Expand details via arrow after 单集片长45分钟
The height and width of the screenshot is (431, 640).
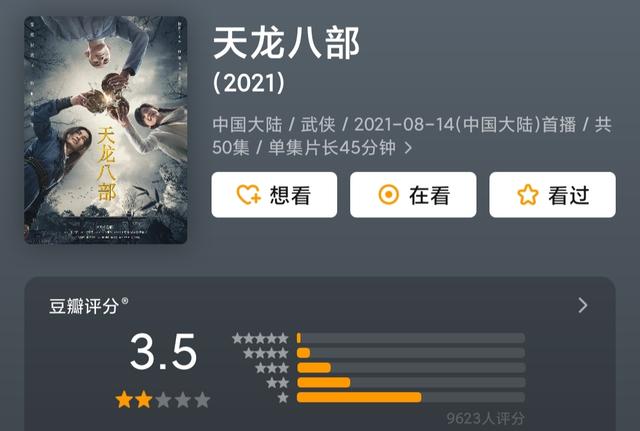tap(408, 148)
